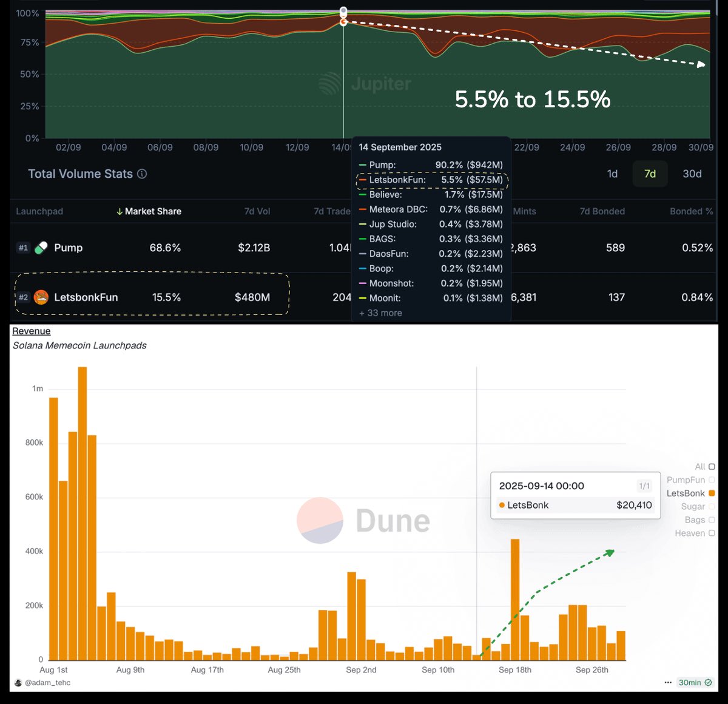
Task: Click the Moonshot tooltip entry
Action: point(431,283)
